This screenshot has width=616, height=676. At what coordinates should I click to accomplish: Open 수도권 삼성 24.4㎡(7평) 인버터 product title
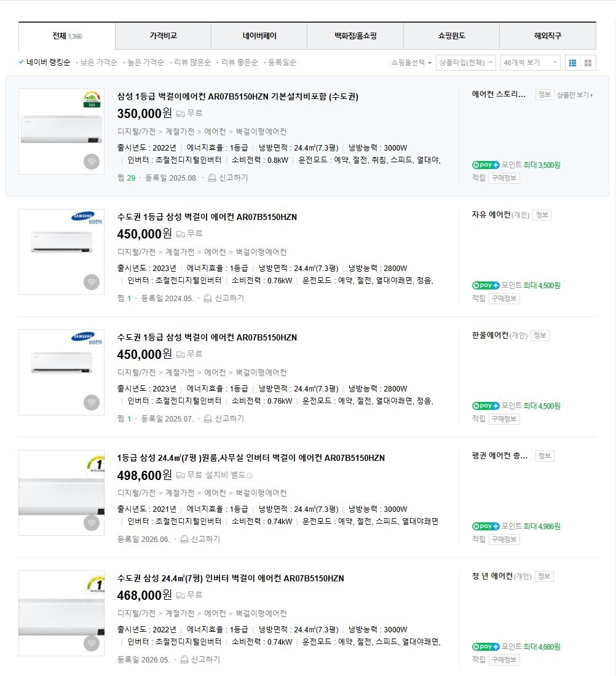[231, 578]
